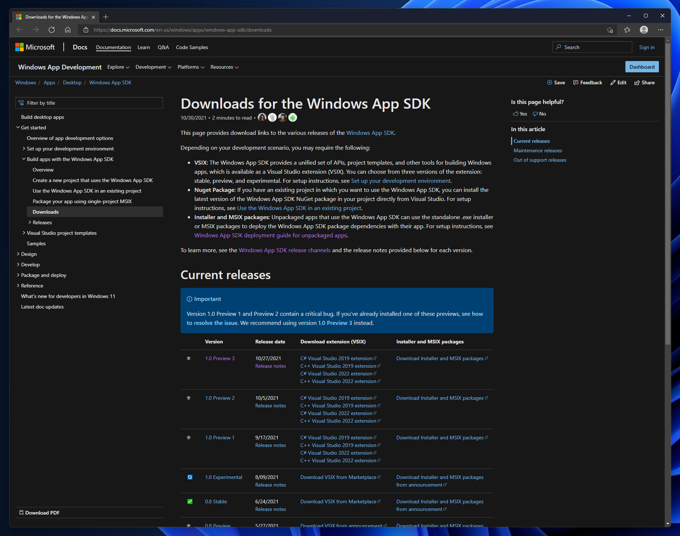The height and width of the screenshot is (536, 680).
Task: Open the browser home page icon
Action: pyautogui.click(x=68, y=30)
